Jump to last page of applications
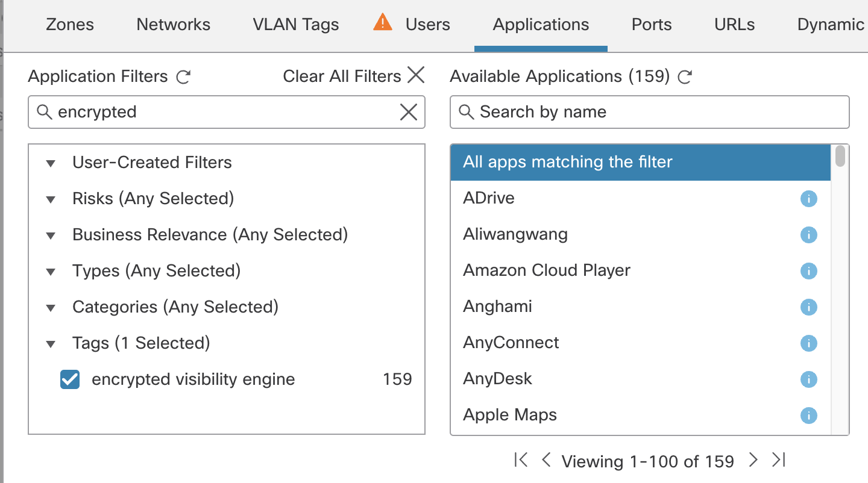Viewport: 868px width, 483px height. pos(779,461)
